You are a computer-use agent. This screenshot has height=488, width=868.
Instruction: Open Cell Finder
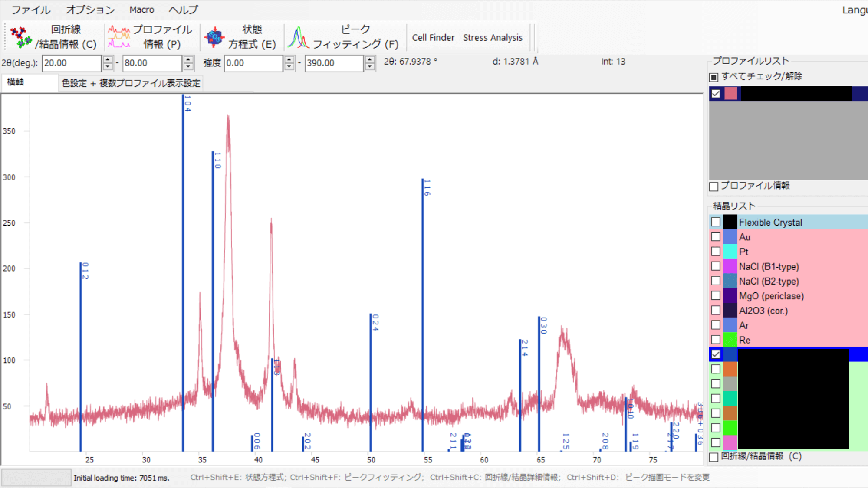pyautogui.click(x=433, y=38)
